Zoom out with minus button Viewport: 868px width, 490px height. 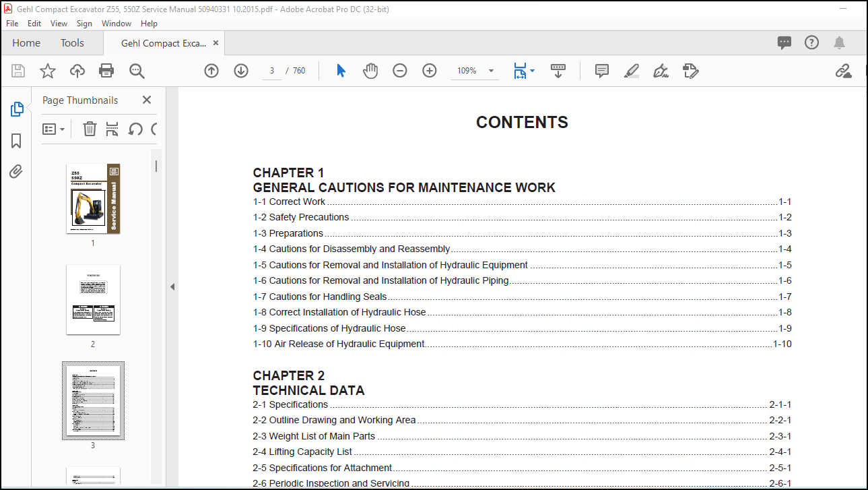400,71
